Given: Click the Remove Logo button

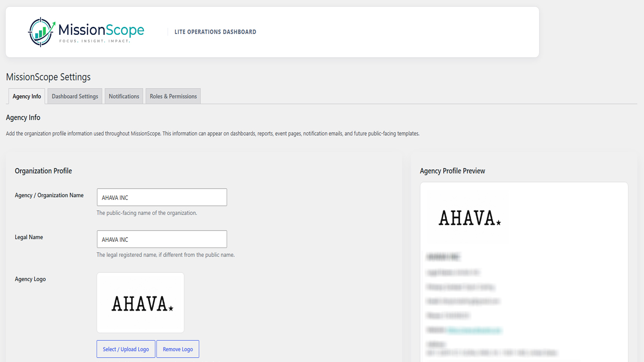Looking at the screenshot, I should point(178,349).
